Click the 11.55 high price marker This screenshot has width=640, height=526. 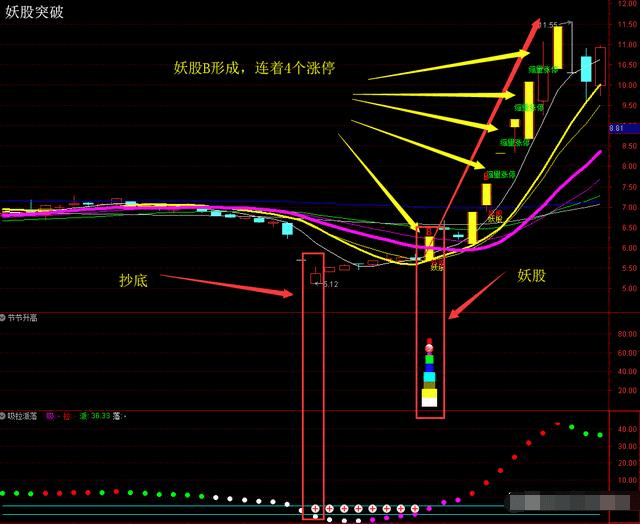pos(548,25)
